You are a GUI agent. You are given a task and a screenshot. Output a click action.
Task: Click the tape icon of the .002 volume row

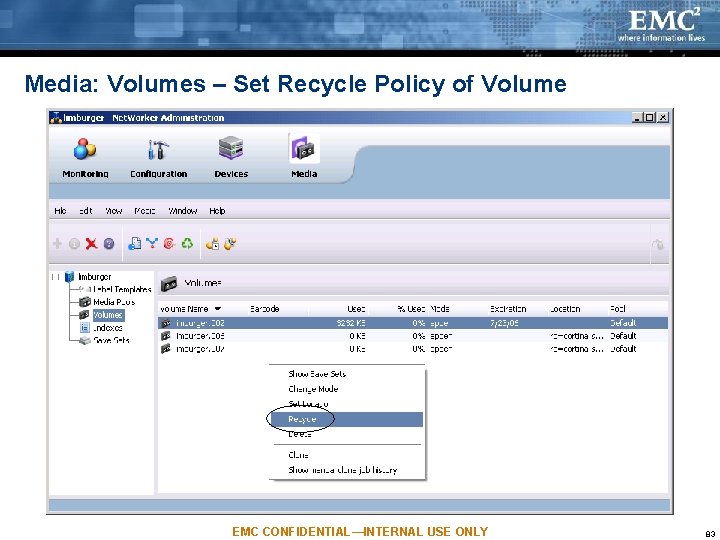(x=166, y=323)
